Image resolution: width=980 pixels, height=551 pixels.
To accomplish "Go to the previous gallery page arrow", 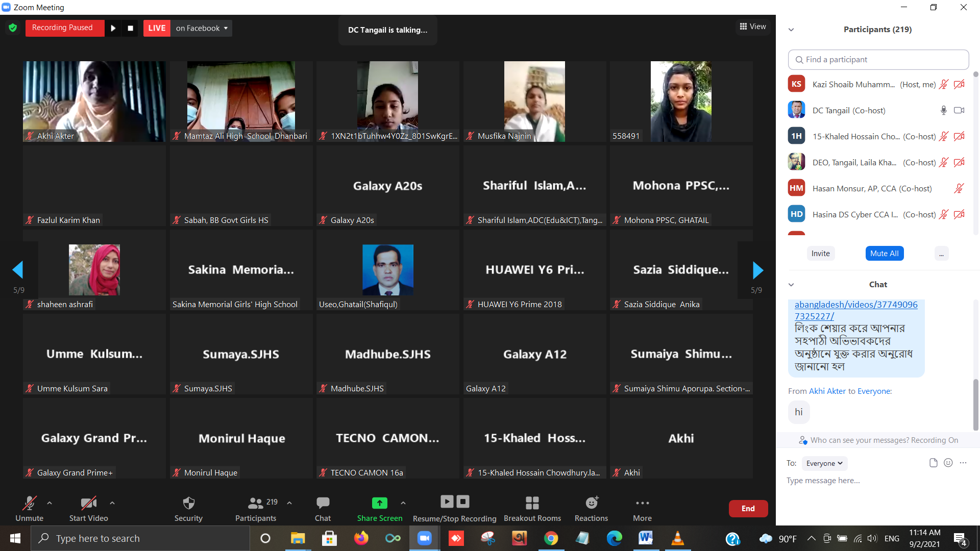I will click(18, 269).
